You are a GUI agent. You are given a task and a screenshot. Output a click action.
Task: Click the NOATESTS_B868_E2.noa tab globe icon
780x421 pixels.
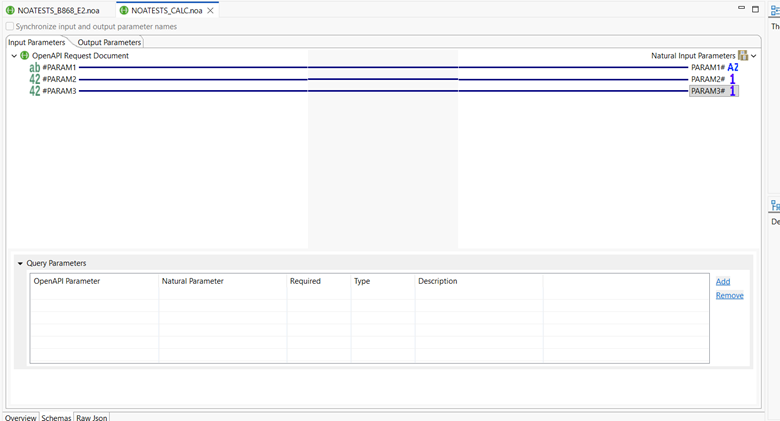[10, 10]
